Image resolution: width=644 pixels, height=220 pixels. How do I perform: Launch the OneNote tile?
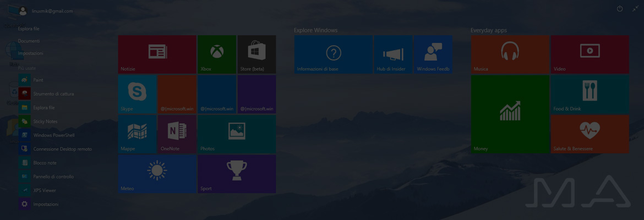click(177, 134)
